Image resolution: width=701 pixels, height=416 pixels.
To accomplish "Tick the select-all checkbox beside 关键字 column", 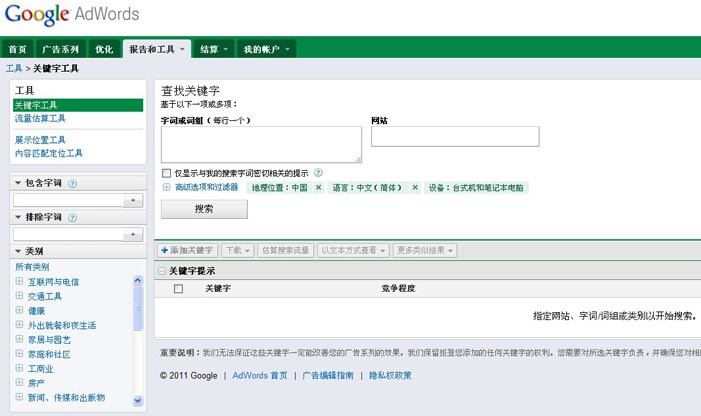I will coord(179,289).
